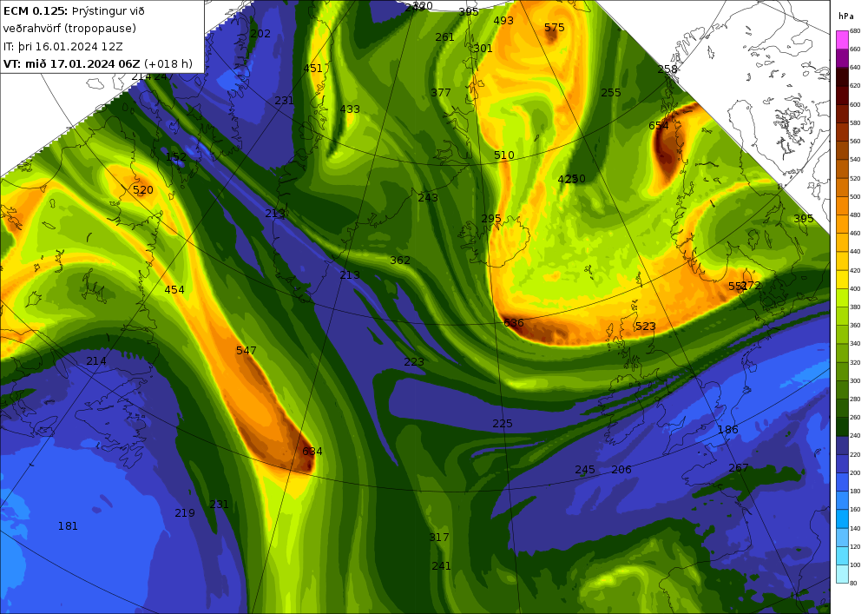This screenshot has height=614, width=868.
Task: Pick the magenta top swatch of the hPa scale
Action: pyautogui.click(x=841, y=40)
